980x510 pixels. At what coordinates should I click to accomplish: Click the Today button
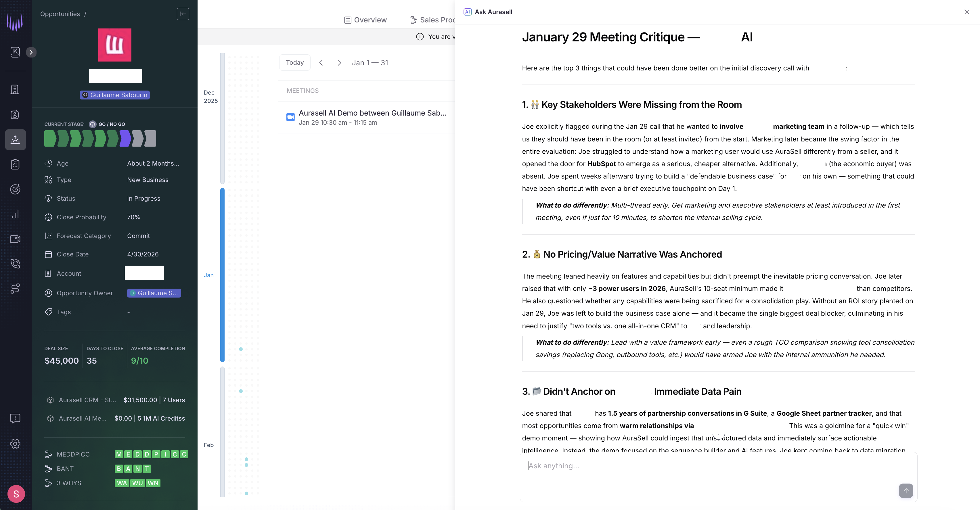[294, 63]
